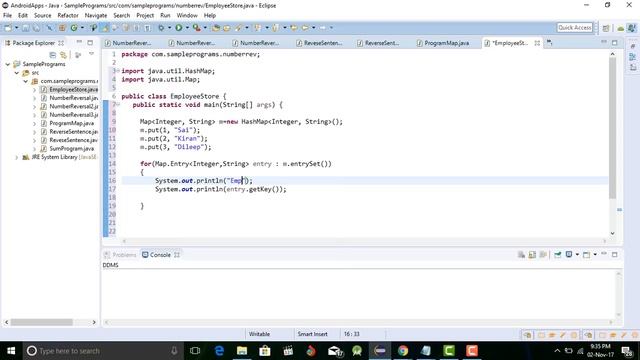640x360 pixels.
Task: Toggle Link with Editor in Package Explorer
Action: [x=63, y=55]
